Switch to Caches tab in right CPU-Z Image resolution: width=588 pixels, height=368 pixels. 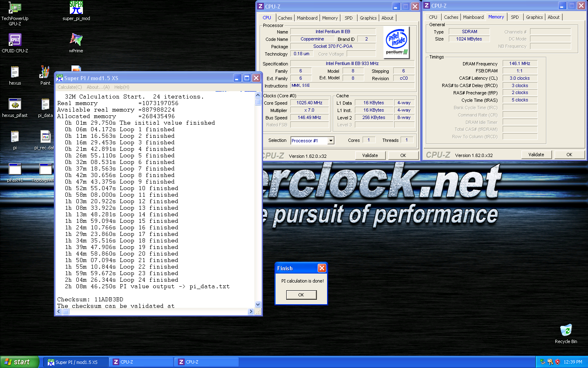click(x=451, y=17)
